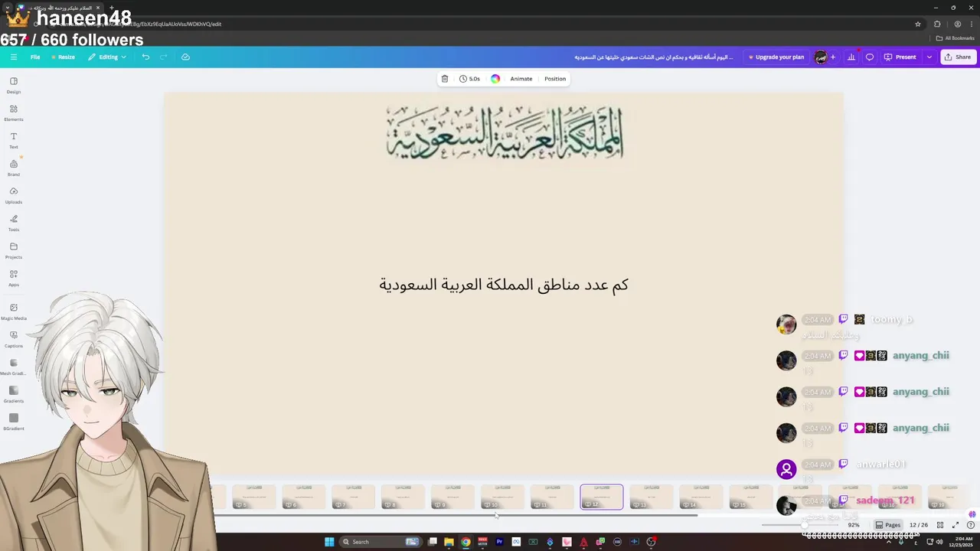Select page 14 thumbnail
The height and width of the screenshot is (551, 980).
pos(701,497)
